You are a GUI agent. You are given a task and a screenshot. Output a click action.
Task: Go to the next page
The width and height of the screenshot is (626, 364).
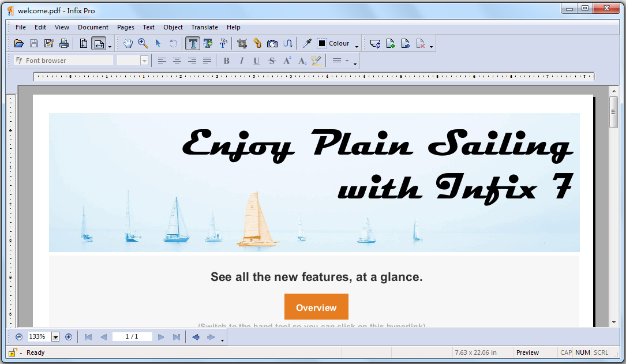[x=161, y=337]
